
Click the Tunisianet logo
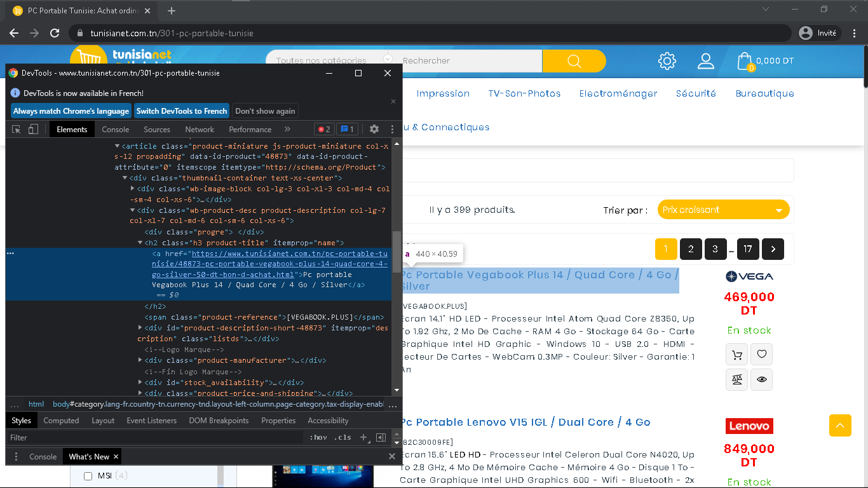click(x=121, y=56)
